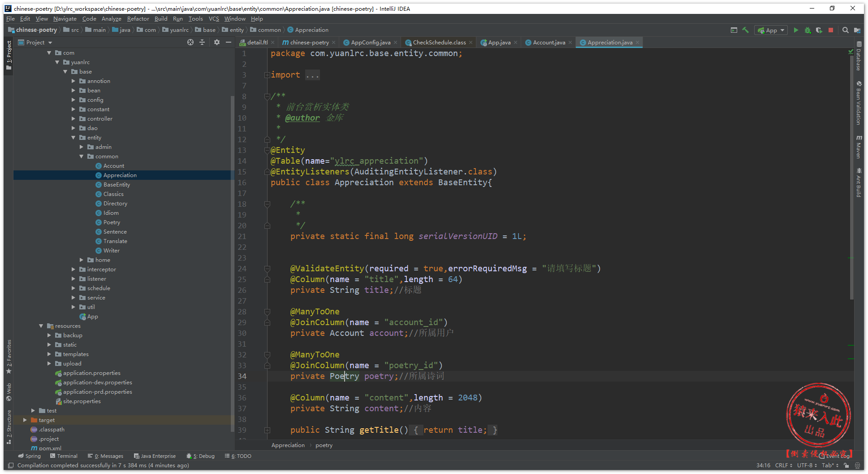Open Search Everywhere magnifier icon
The height and width of the screenshot is (474, 868).
point(846,30)
